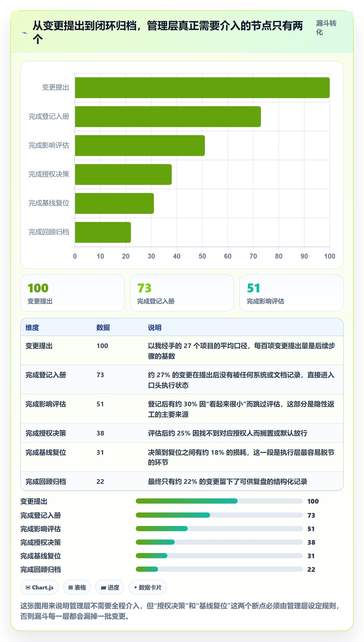Image resolution: width=364 pixels, height=642 pixels.
Task: Click the progress bar for 完成回顾归档
Action: pos(219,569)
